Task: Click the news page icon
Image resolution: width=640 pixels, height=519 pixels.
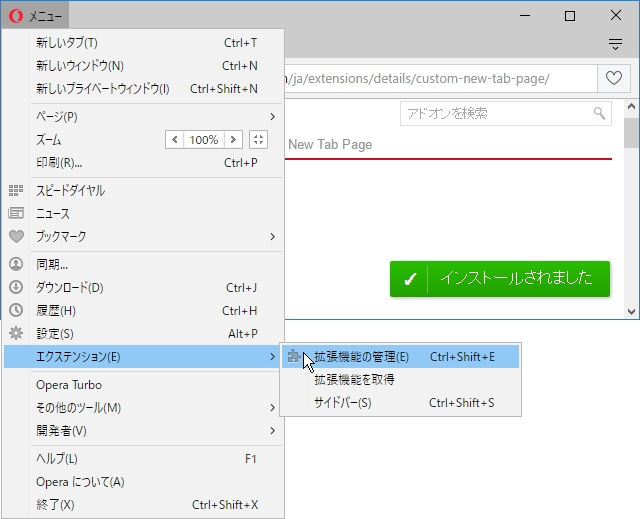Action: (x=16, y=213)
